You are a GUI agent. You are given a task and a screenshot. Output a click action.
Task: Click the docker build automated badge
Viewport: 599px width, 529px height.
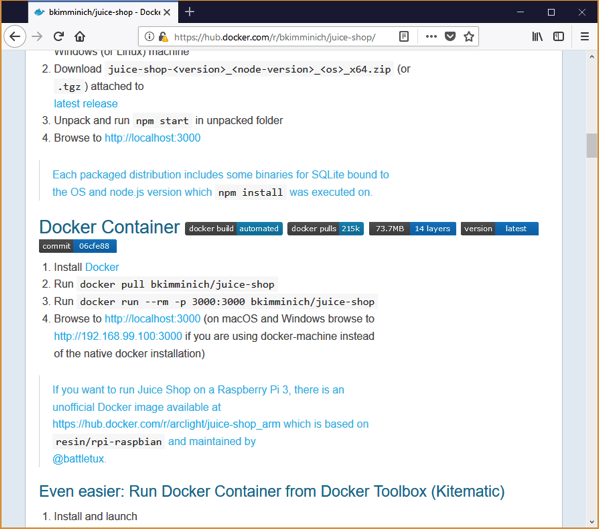[x=234, y=229]
